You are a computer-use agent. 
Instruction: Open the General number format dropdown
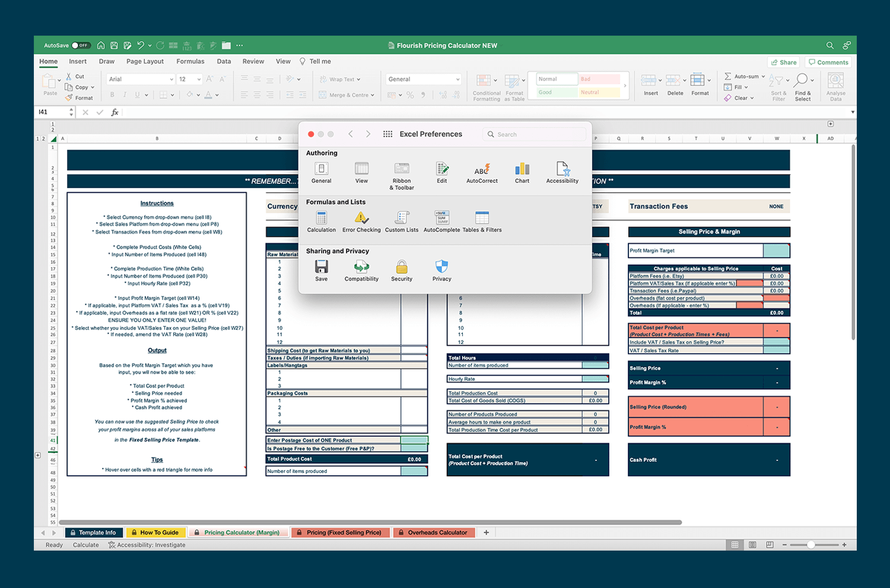tap(422, 79)
